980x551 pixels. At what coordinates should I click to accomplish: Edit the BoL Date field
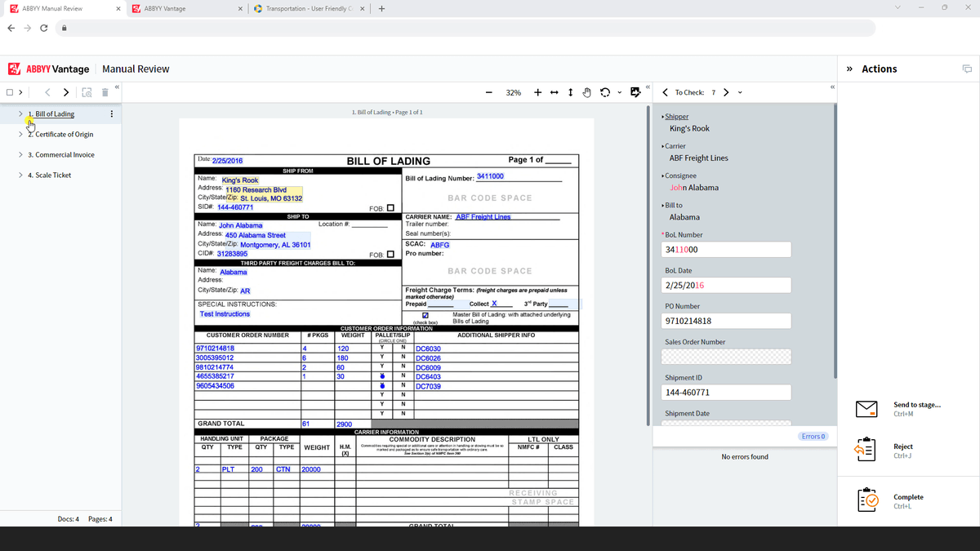726,286
